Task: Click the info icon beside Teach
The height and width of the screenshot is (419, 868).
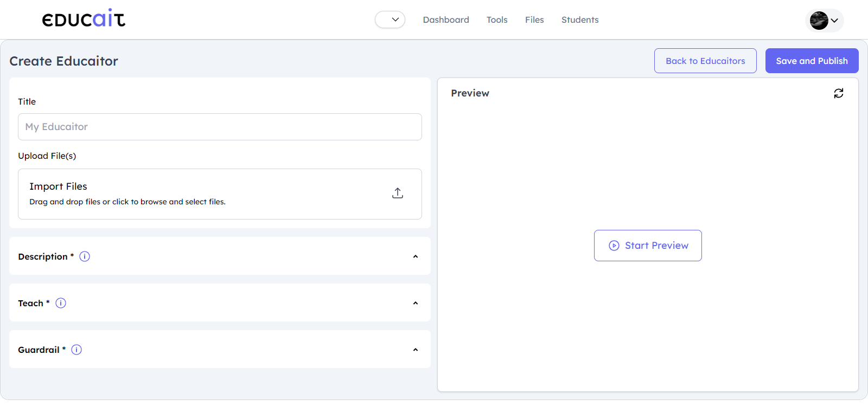Action: (61, 303)
